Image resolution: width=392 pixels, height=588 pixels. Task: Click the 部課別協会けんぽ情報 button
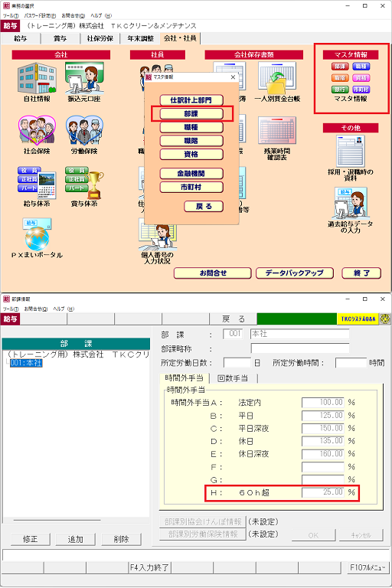point(203,521)
